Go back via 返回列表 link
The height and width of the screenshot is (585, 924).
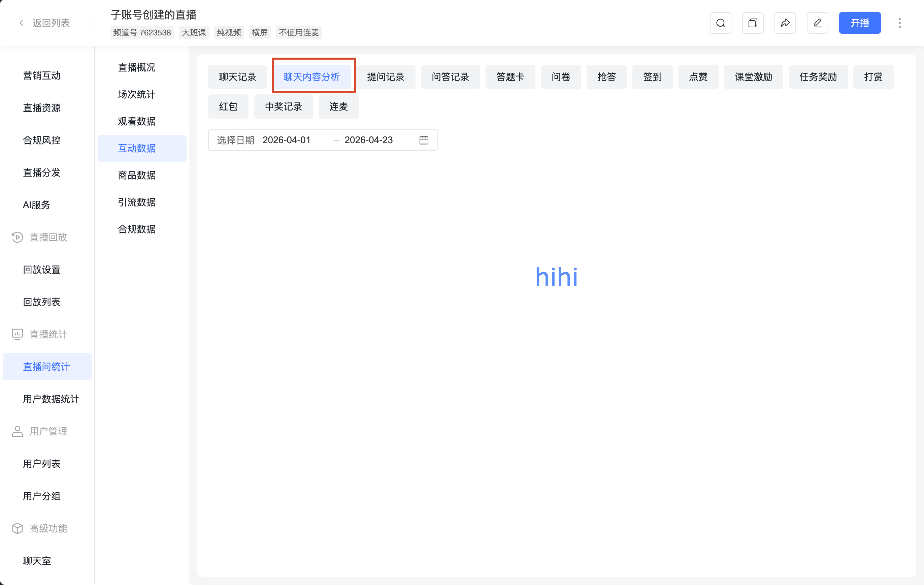click(x=51, y=23)
